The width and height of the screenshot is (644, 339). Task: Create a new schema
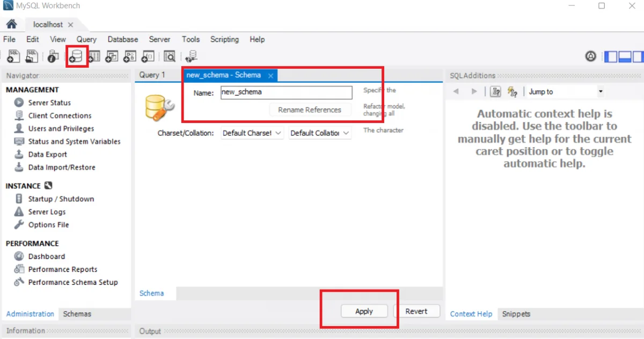click(76, 56)
